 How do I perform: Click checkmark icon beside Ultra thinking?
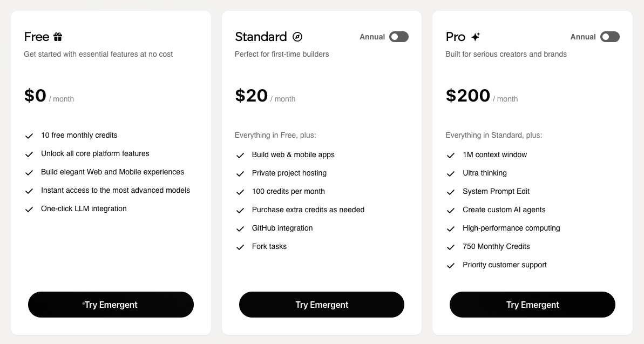pyautogui.click(x=451, y=174)
